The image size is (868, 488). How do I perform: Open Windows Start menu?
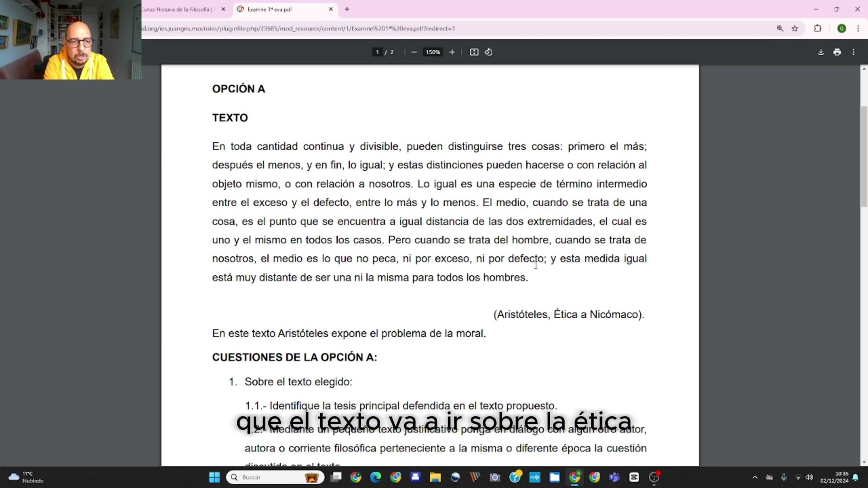click(x=214, y=477)
